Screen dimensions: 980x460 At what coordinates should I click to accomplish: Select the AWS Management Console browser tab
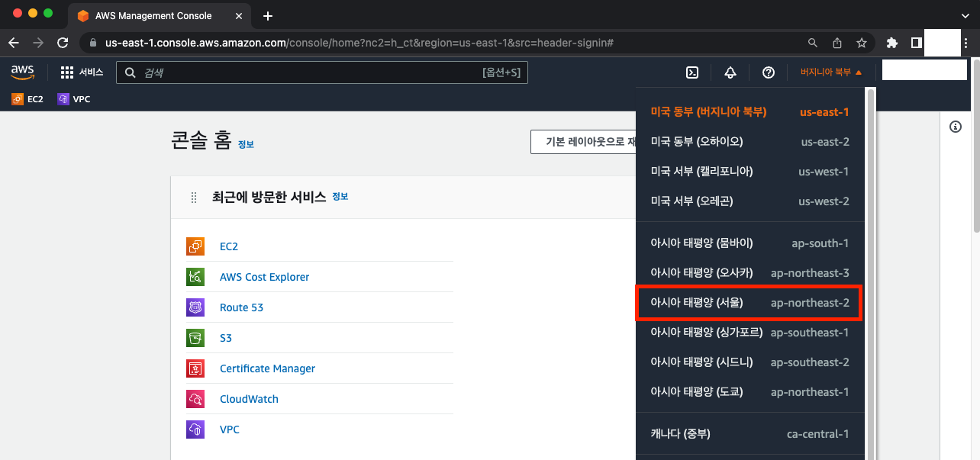[157, 16]
